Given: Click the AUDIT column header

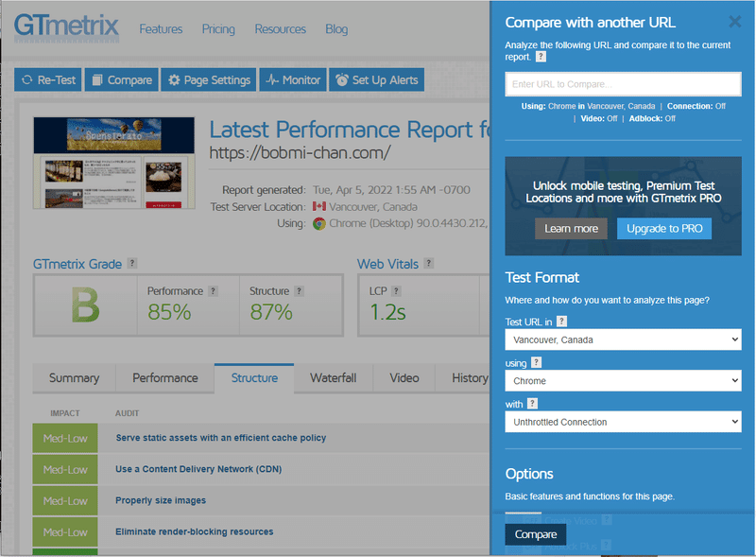Looking at the screenshot, I should (127, 413).
